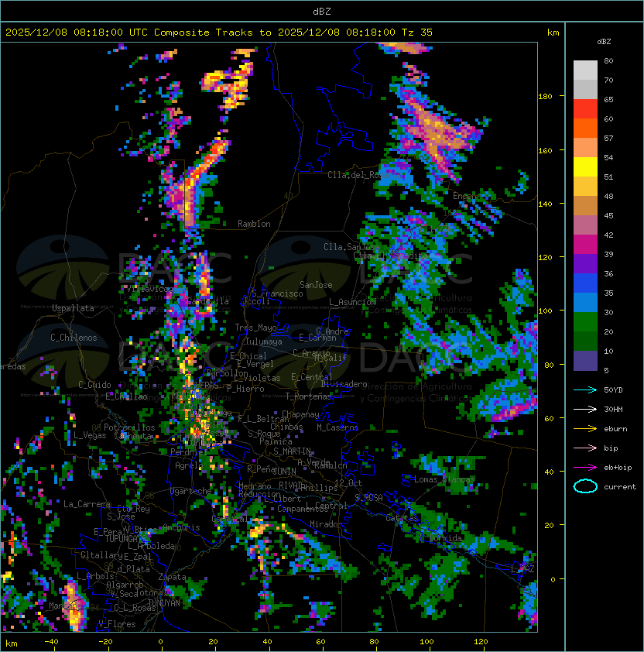Click the 50YD cyan arrow legend icon
644x652 pixels.
[585, 390]
